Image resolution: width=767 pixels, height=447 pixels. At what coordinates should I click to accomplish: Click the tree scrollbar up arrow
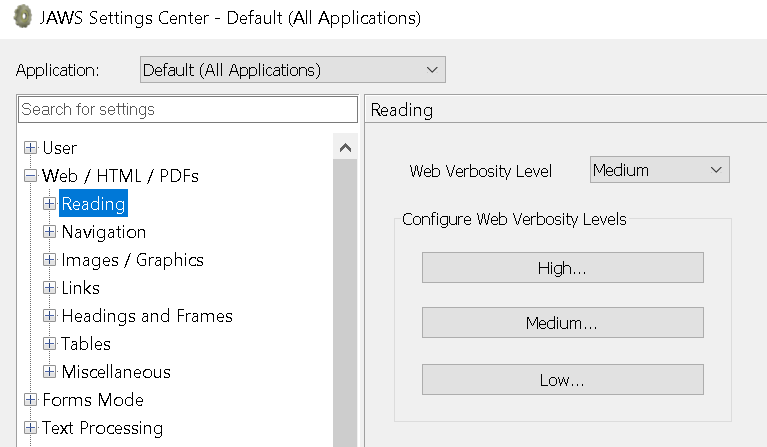[345, 148]
